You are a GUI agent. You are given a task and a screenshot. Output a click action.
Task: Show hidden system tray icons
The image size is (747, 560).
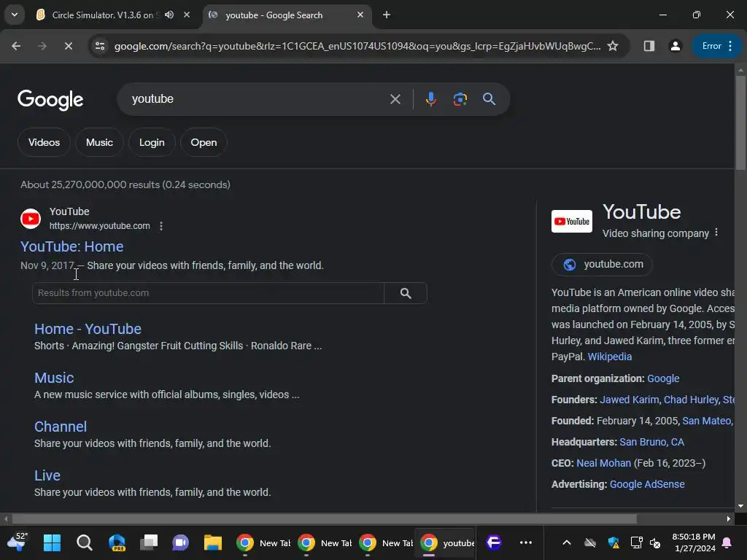tap(566, 542)
